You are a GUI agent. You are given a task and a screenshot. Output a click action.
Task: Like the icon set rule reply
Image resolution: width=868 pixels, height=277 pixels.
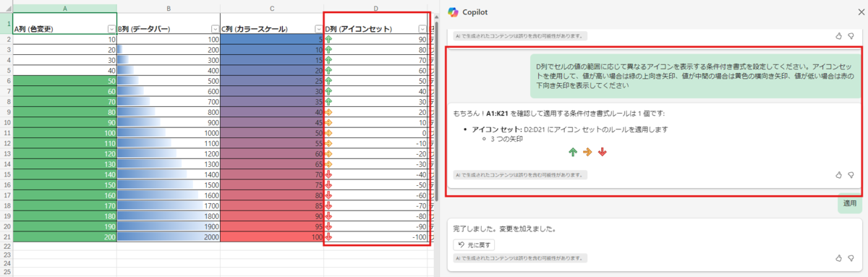[x=838, y=175]
